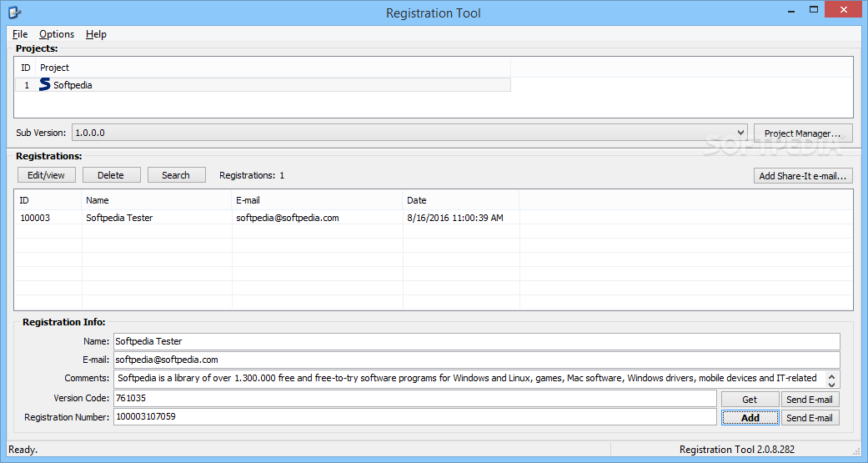The height and width of the screenshot is (463, 868).
Task: Click the Add registration button
Action: 750,418
